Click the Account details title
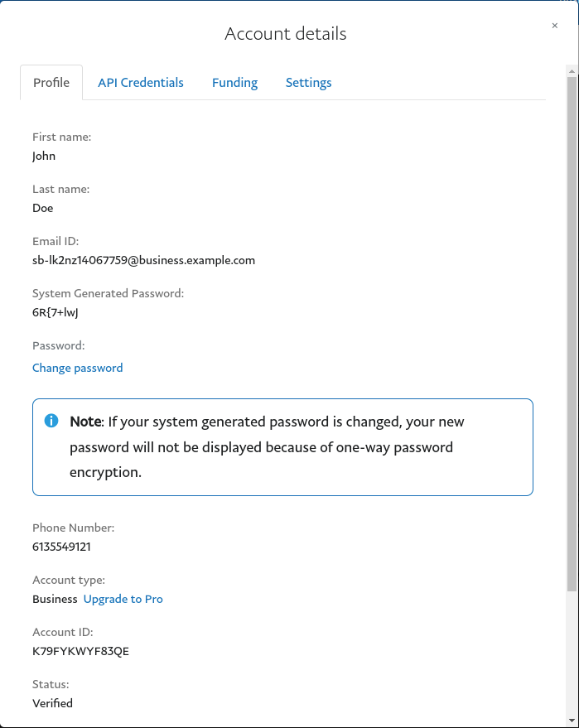The image size is (579, 728). coord(285,34)
